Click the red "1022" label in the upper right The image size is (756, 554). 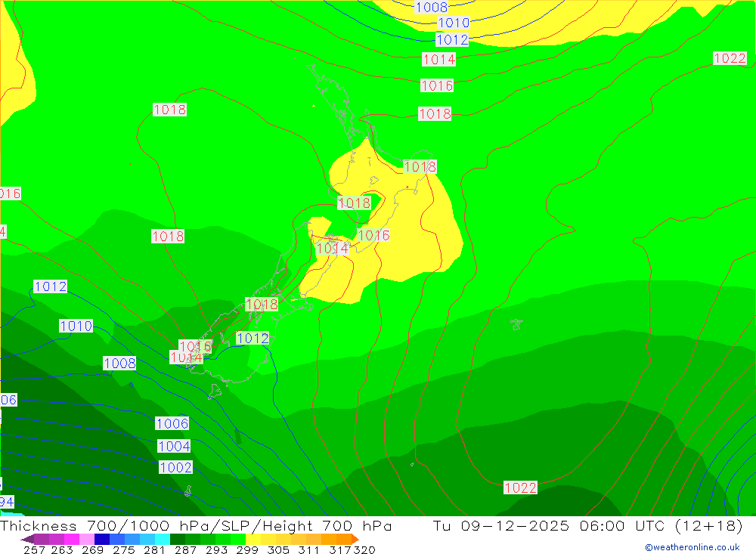pyautogui.click(x=730, y=58)
